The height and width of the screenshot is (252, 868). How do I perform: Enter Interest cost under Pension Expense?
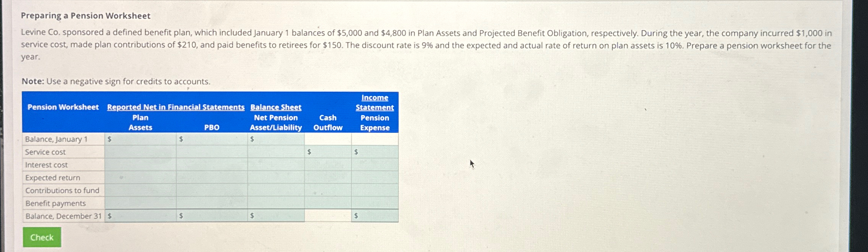(x=375, y=165)
